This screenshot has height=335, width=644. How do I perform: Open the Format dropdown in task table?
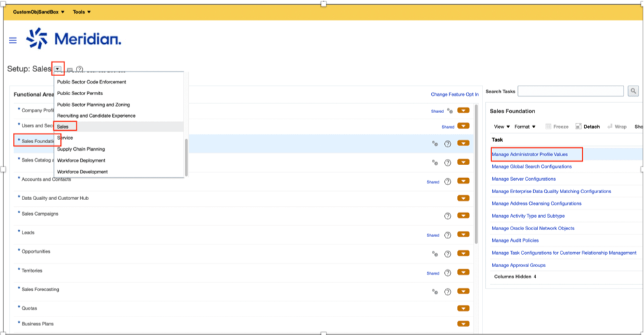pos(526,127)
